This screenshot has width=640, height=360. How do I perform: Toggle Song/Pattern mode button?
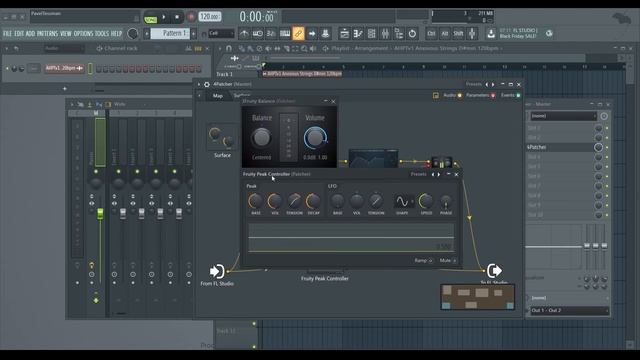pyautogui.click(x=150, y=18)
